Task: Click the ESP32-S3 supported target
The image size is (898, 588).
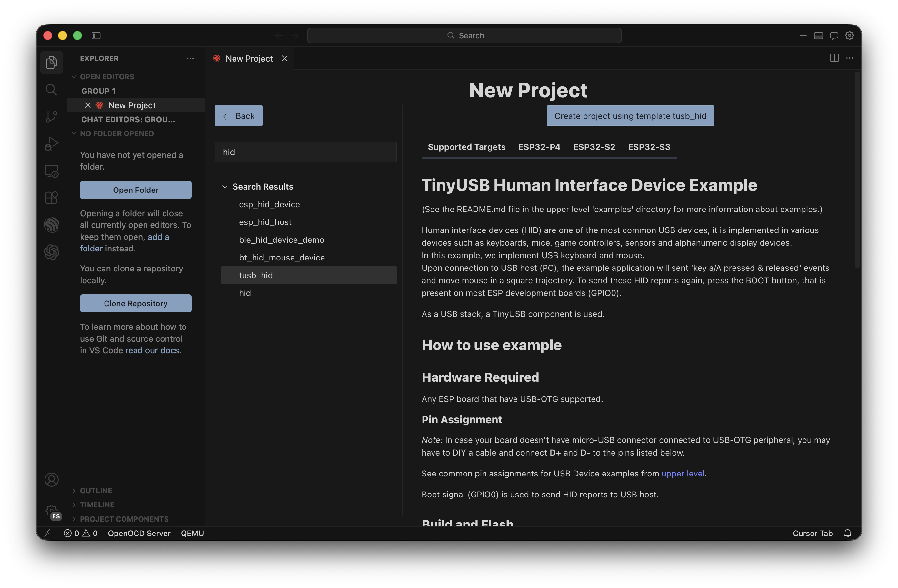Action: tap(649, 147)
